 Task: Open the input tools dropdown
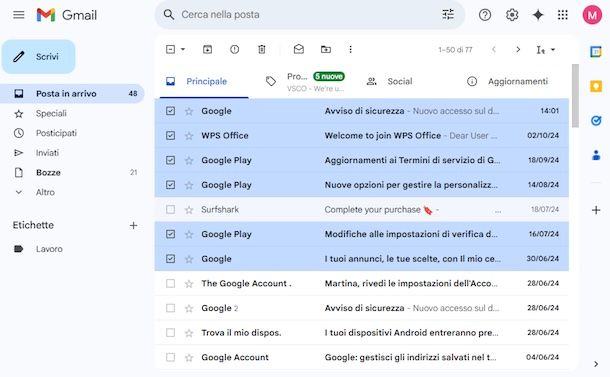tap(546, 50)
